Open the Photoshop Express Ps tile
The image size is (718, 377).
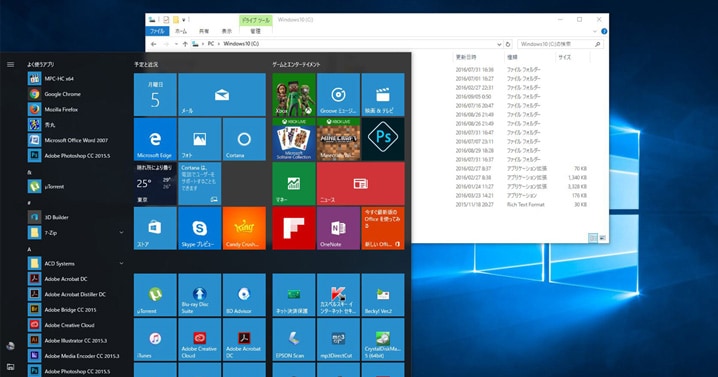383,139
